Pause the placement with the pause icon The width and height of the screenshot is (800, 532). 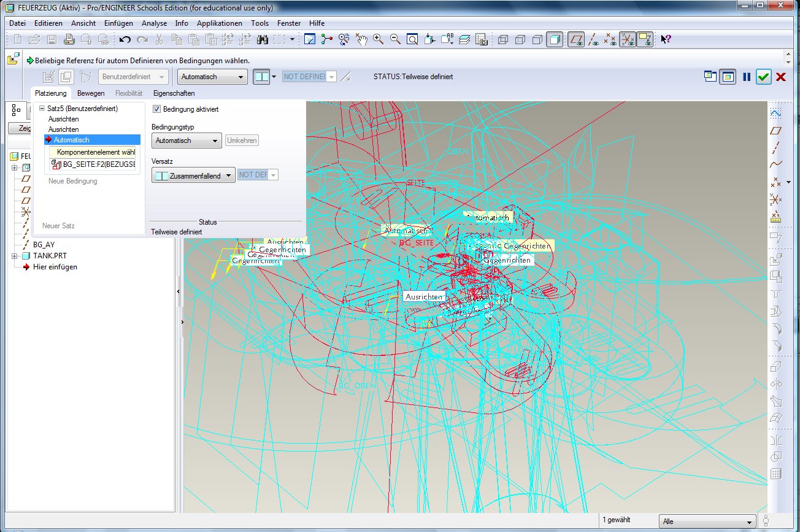[x=747, y=77]
